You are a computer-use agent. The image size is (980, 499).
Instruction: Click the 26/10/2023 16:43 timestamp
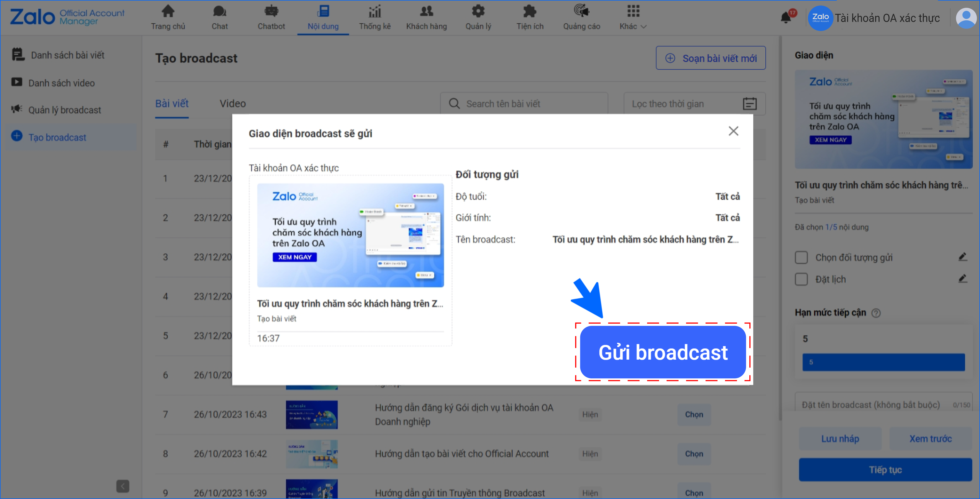pyautogui.click(x=230, y=415)
